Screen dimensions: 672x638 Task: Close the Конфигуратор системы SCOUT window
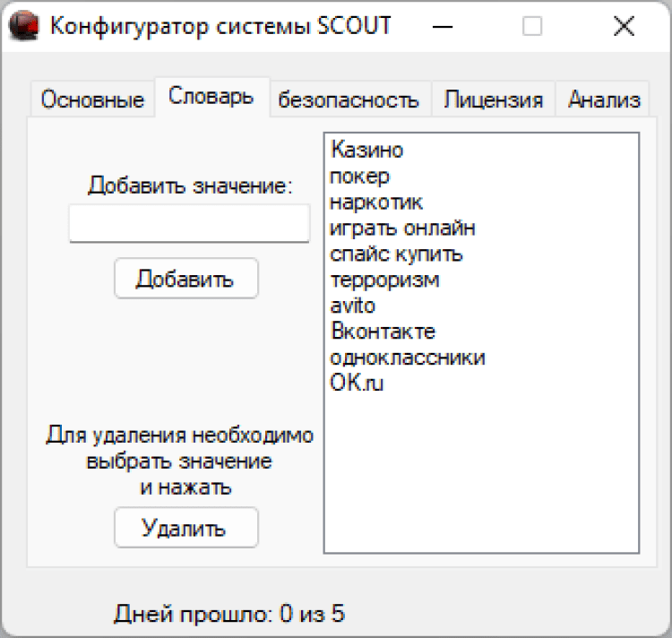pyautogui.click(x=624, y=27)
